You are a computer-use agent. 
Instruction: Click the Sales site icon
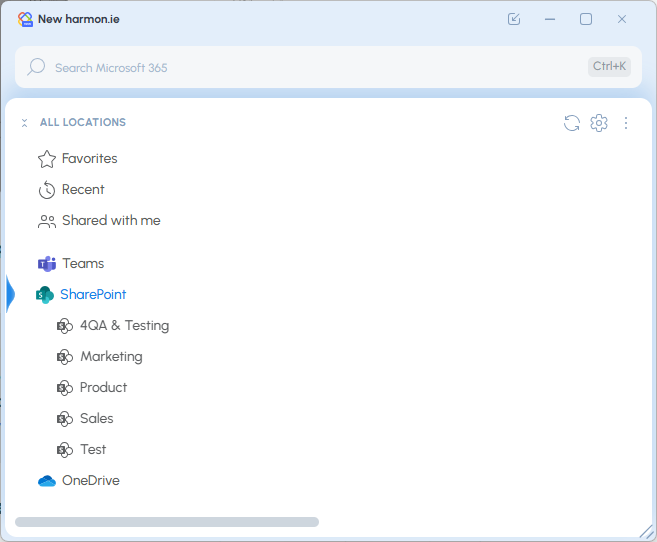[65, 419]
